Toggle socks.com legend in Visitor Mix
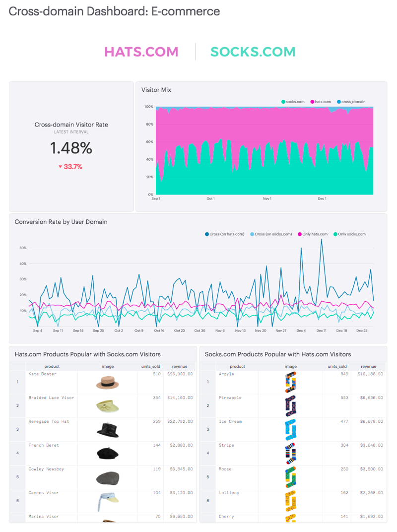397x532 pixels. click(x=293, y=102)
